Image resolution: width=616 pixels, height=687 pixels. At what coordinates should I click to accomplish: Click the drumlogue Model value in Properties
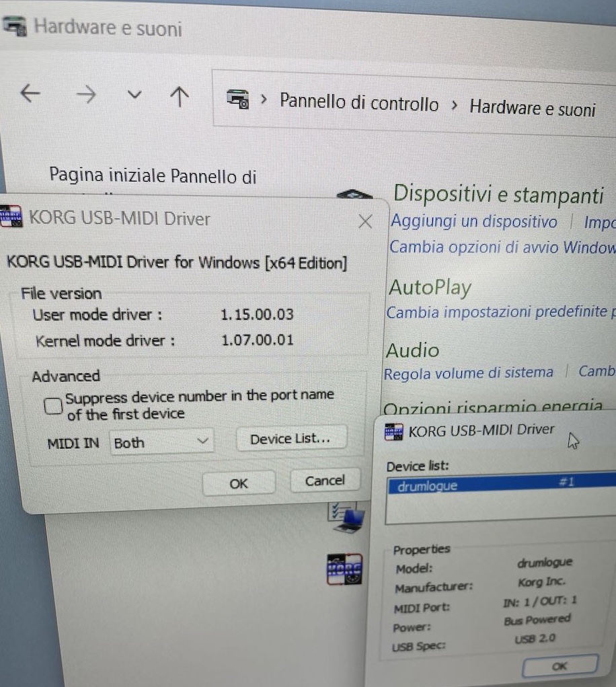[545, 562]
